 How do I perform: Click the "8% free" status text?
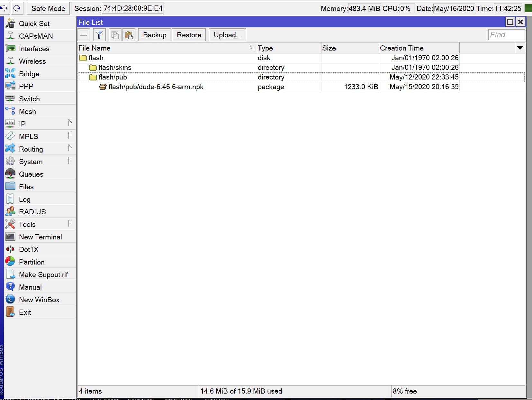(x=405, y=391)
